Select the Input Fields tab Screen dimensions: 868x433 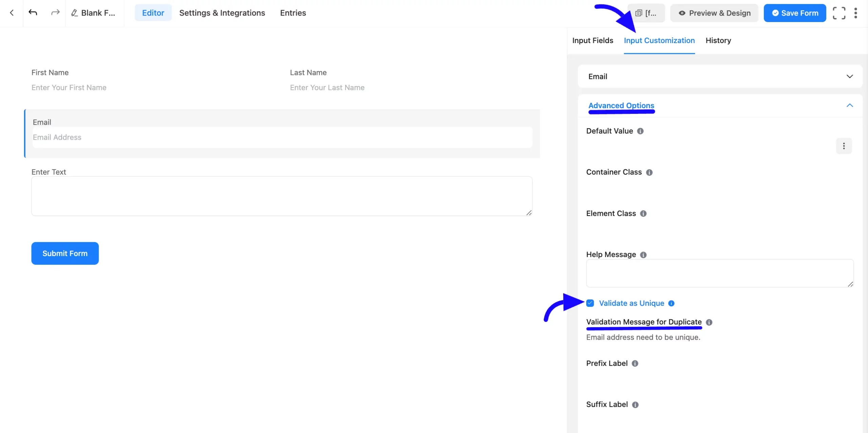coord(592,40)
